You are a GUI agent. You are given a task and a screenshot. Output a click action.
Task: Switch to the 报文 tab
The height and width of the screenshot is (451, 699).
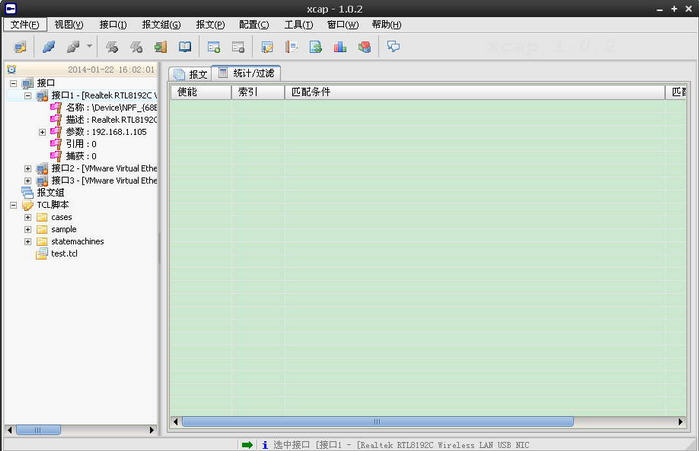(190, 74)
